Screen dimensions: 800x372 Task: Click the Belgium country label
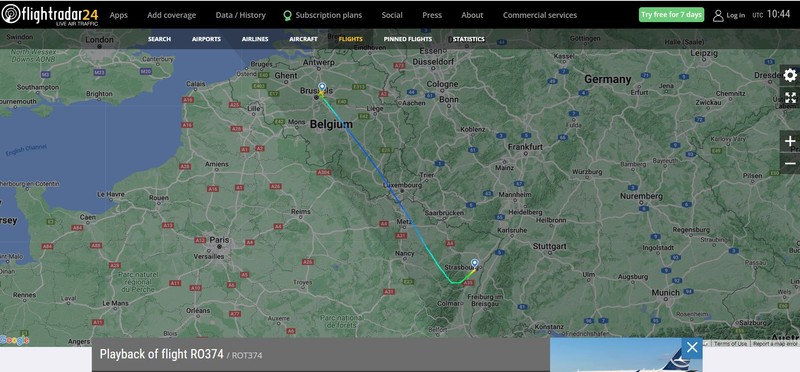coord(331,124)
